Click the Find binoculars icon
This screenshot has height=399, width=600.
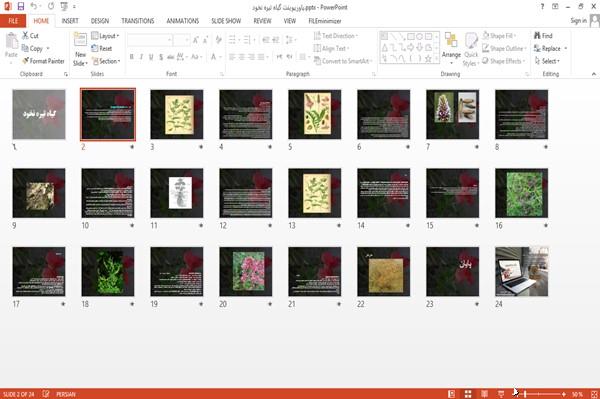coord(537,36)
